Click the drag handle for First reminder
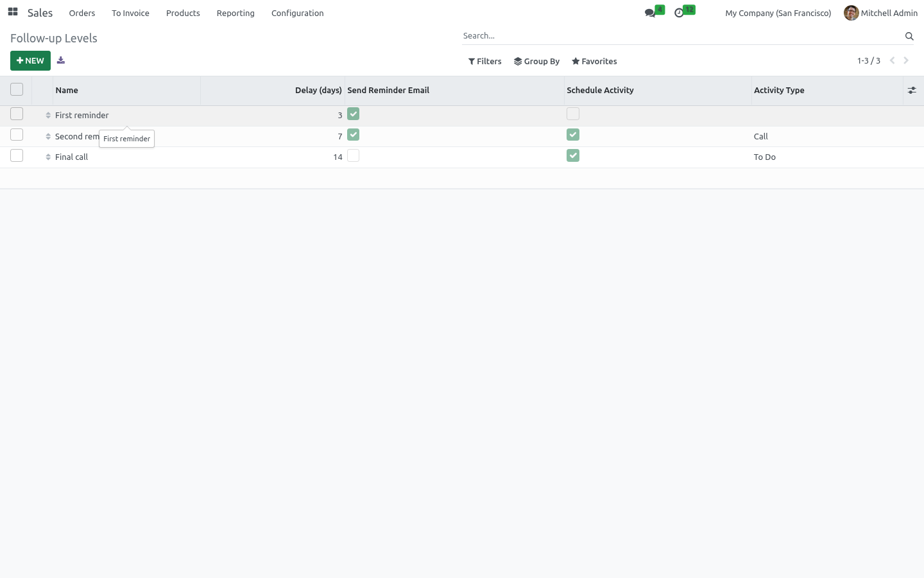 (x=48, y=116)
